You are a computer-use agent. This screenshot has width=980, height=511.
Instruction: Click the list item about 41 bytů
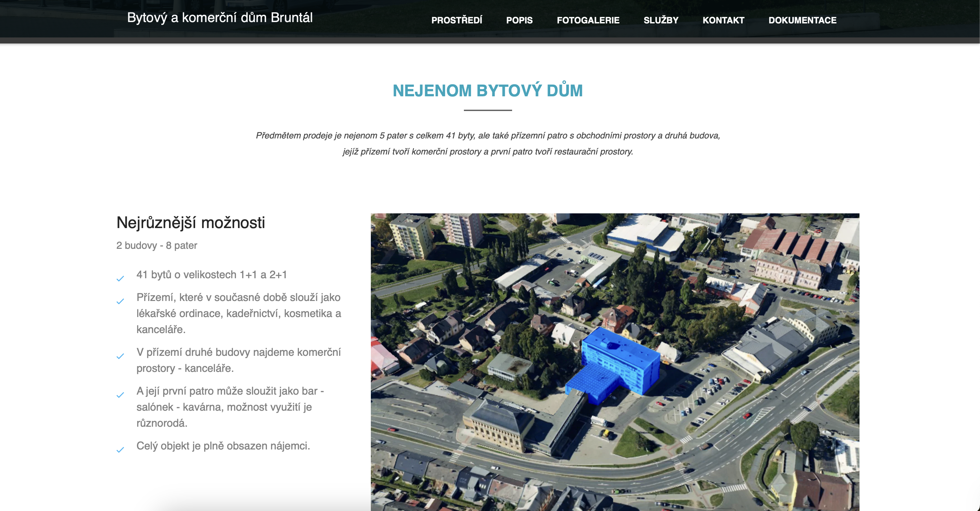212,275
